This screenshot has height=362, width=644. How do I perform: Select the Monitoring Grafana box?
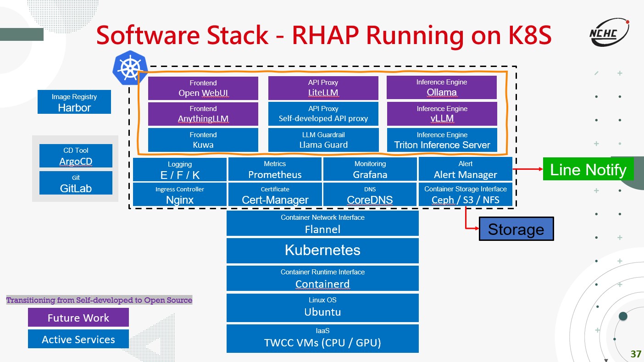[370, 169]
